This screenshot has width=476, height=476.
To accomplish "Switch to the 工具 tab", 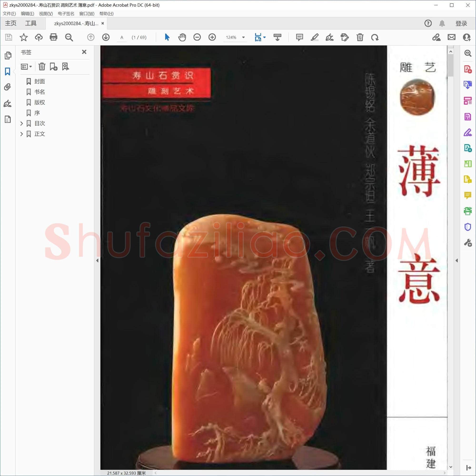I will point(31,23).
